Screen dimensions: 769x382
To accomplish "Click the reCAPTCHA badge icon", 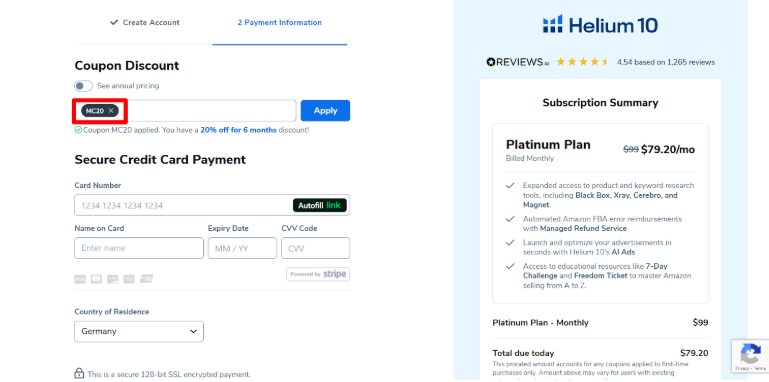I will (750, 353).
